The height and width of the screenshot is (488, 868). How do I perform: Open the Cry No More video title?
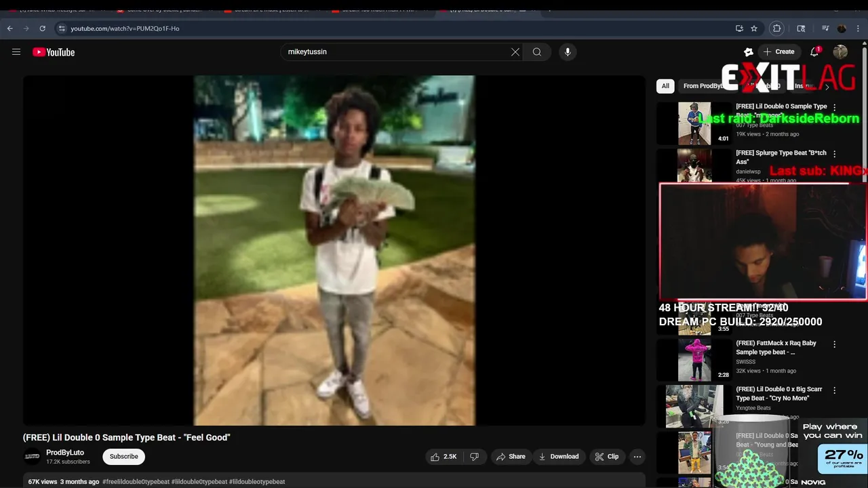(x=779, y=394)
